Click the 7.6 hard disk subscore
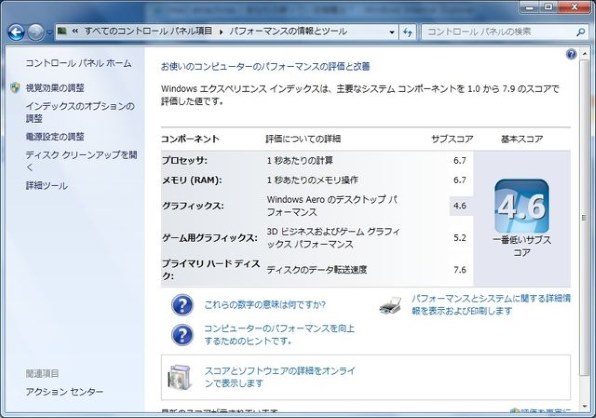Viewport: 596px width, 418px height. click(x=460, y=270)
